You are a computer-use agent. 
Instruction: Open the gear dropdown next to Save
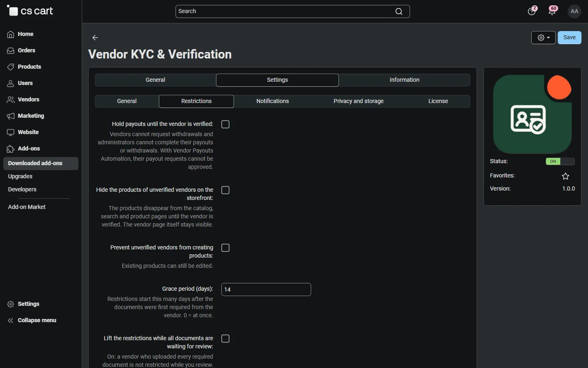tap(543, 38)
